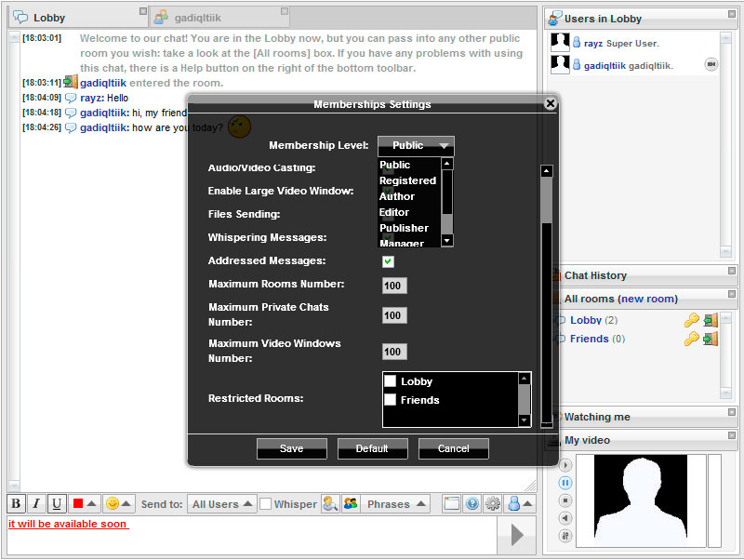Pause my video stream
Image resolution: width=744 pixels, height=560 pixels.
pyautogui.click(x=565, y=483)
